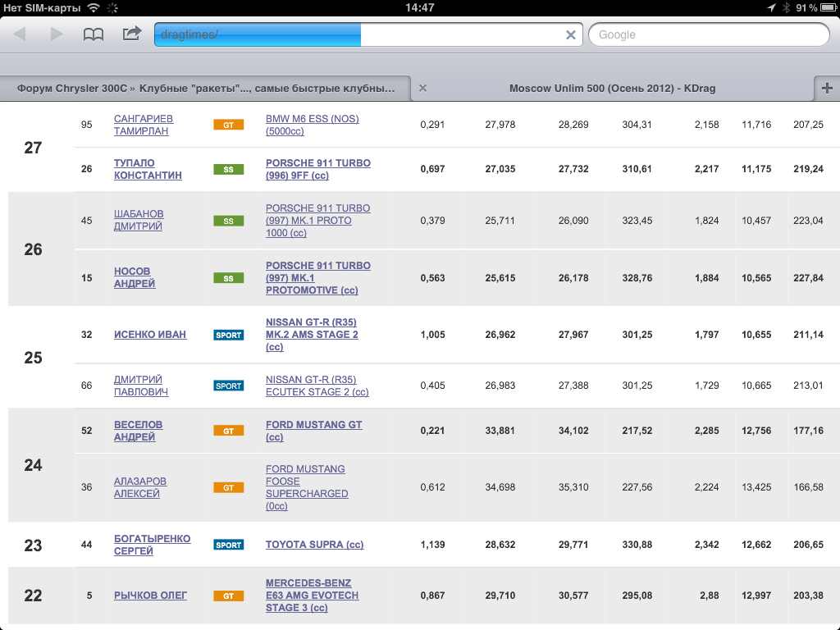The image size is (840, 630).
Task: Open the bookmarks book icon
Action: [x=94, y=34]
